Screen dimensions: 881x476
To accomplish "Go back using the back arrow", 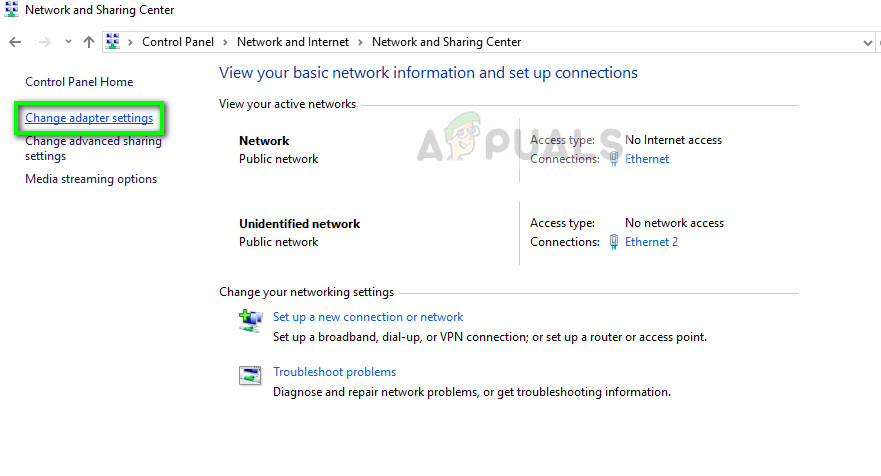I will [15, 42].
